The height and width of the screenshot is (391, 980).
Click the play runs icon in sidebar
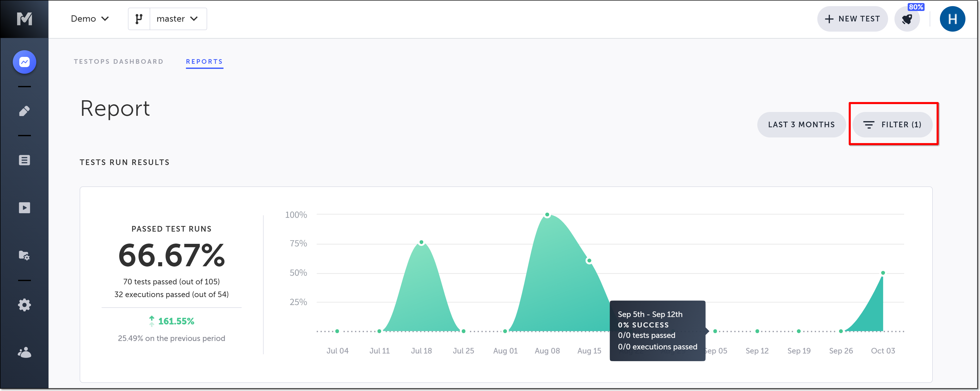[24, 208]
